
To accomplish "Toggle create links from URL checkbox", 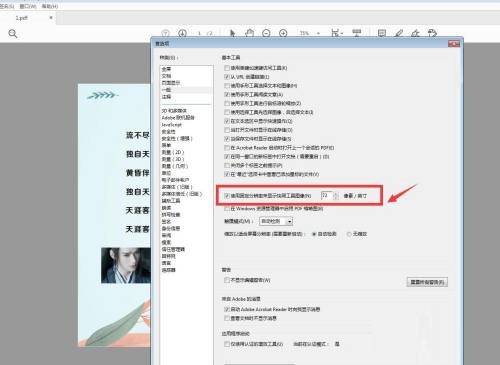I will [227, 77].
